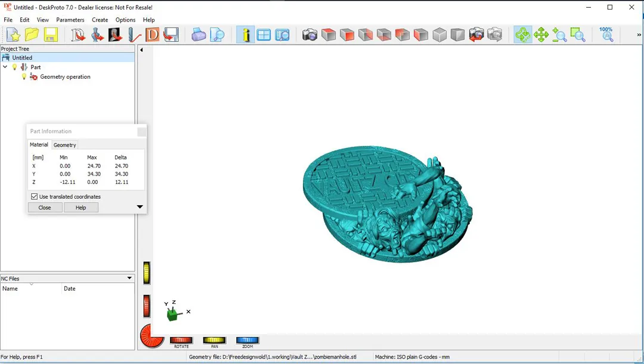
Task: Click the Write NC Program floppy with red arrow
Action: (171, 35)
